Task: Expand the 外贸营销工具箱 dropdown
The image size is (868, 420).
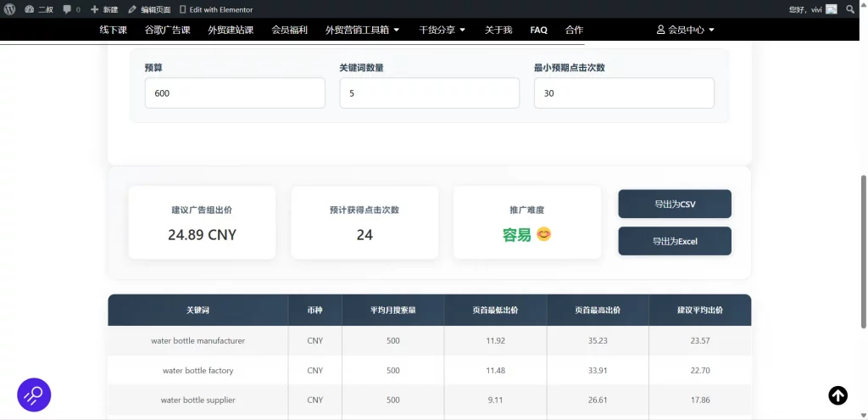Action: coord(362,30)
